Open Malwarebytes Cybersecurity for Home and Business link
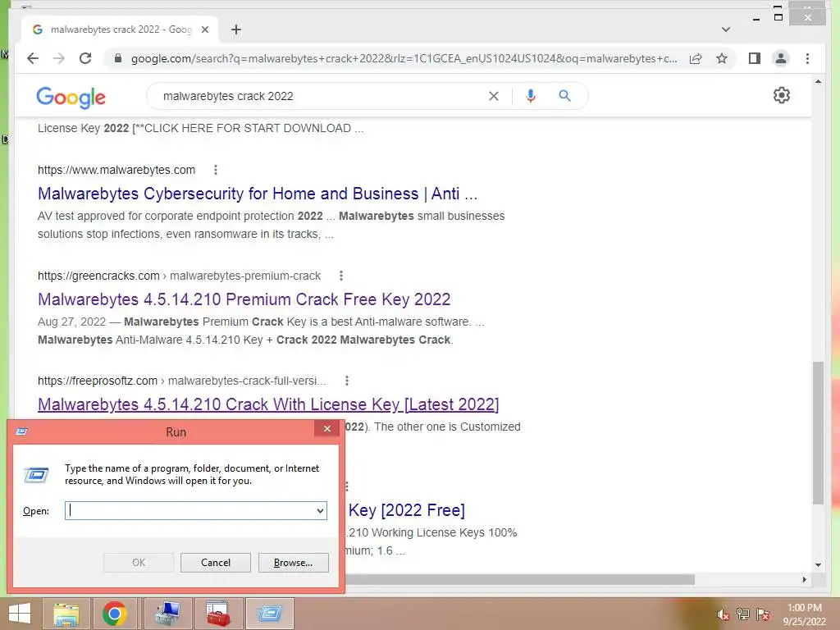This screenshot has width=840, height=630. (257, 194)
